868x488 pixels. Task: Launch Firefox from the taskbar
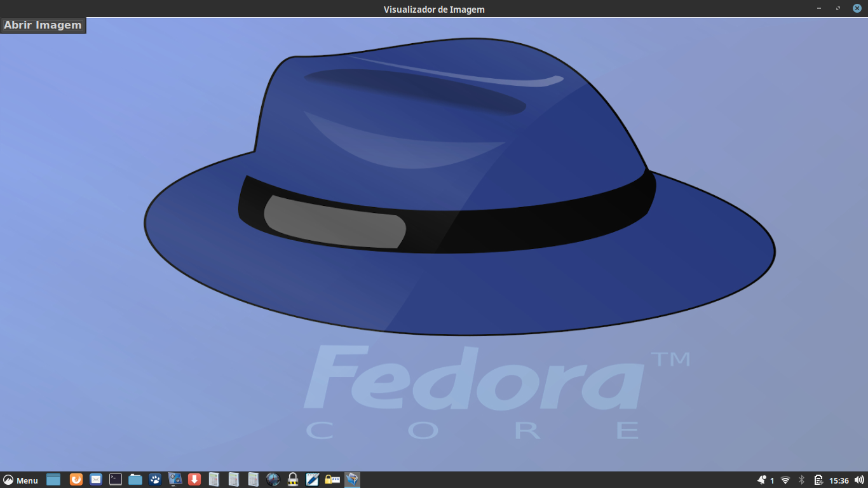click(x=76, y=480)
